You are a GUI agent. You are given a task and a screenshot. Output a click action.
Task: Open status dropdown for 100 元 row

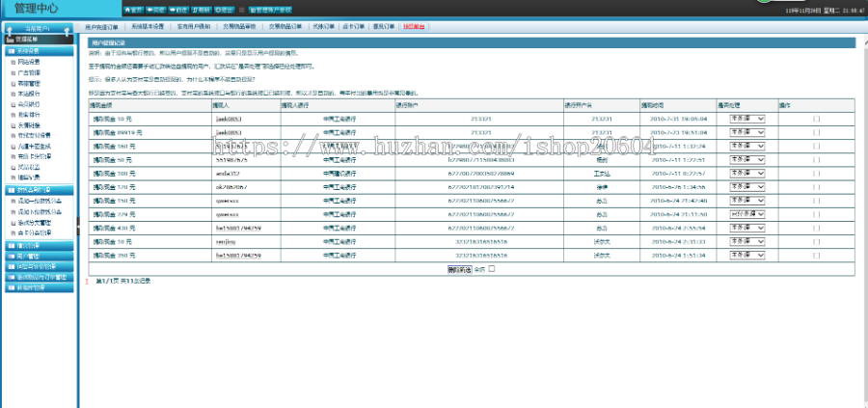[747, 174]
